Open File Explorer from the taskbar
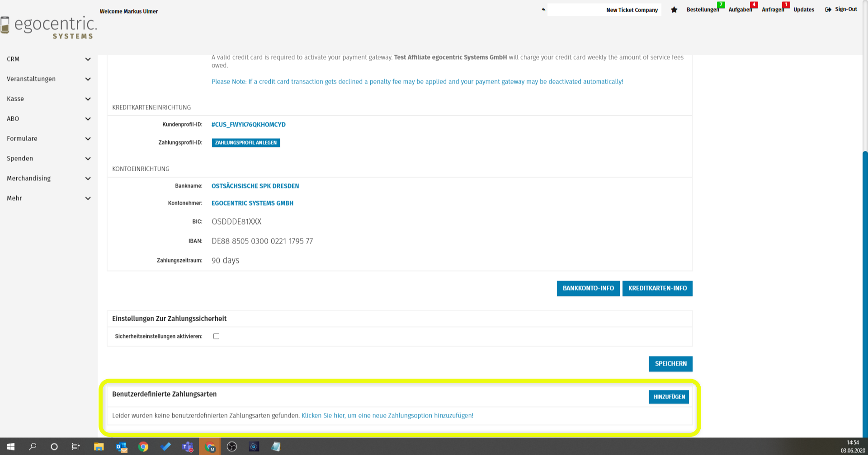 99,447
